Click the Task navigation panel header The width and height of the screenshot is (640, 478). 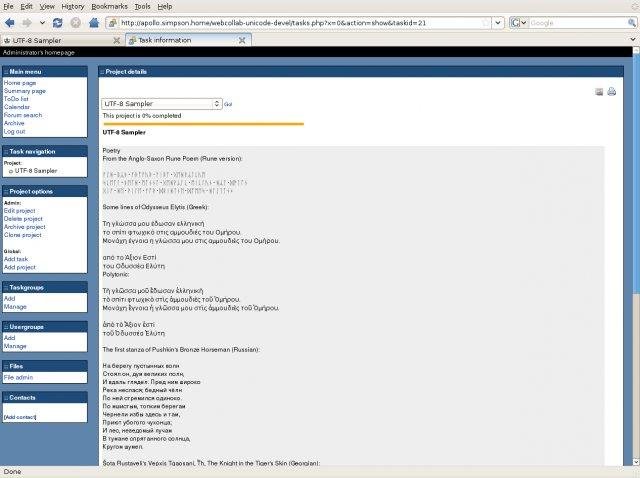[45, 151]
